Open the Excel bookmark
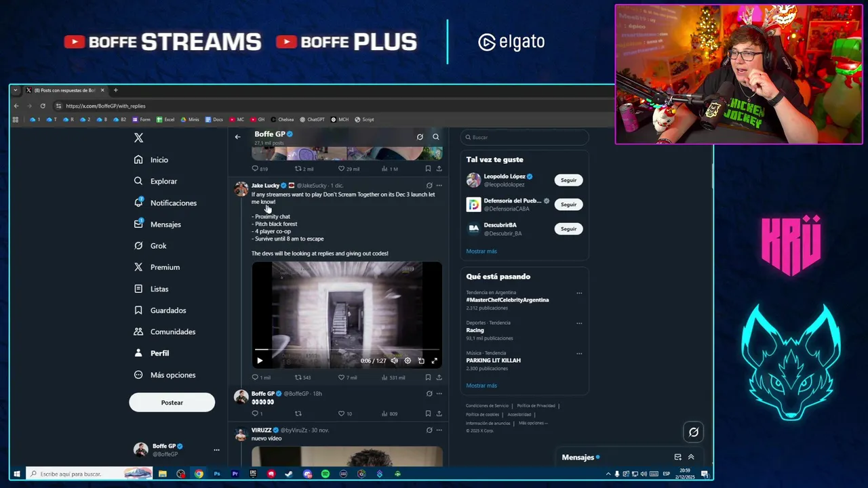 click(x=165, y=119)
